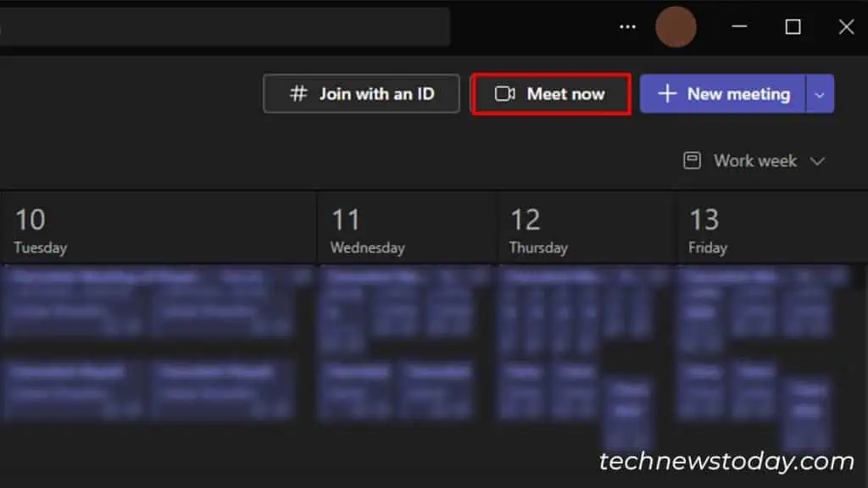This screenshot has width=868, height=488.
Task: Open the Work week view dropdown
Action: tap(754, 160)
